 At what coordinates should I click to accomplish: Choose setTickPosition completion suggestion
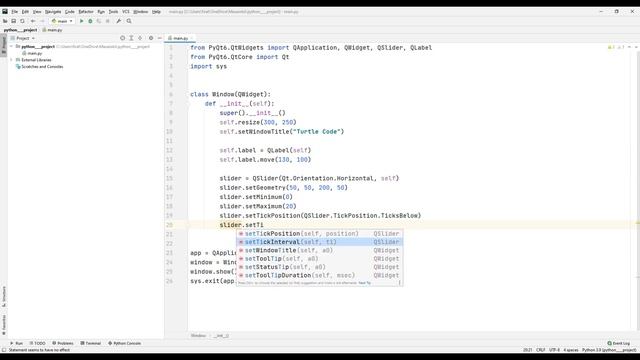pos(320,233)
